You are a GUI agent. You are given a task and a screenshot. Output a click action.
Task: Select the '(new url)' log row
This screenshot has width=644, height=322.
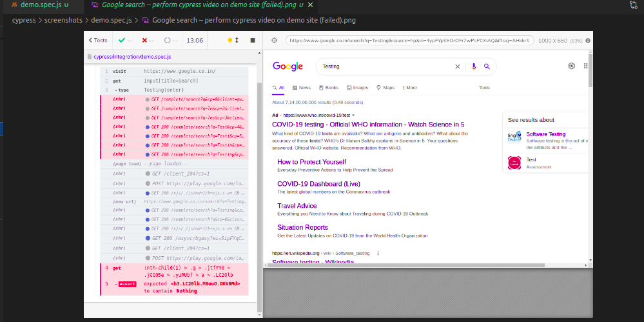click(174, 201)
